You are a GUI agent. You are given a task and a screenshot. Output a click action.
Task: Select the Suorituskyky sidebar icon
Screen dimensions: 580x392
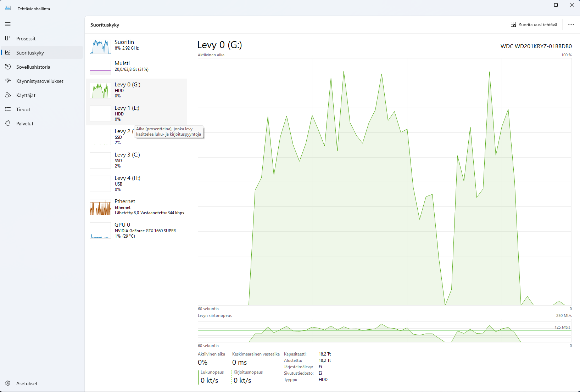(x=8, y=52)
